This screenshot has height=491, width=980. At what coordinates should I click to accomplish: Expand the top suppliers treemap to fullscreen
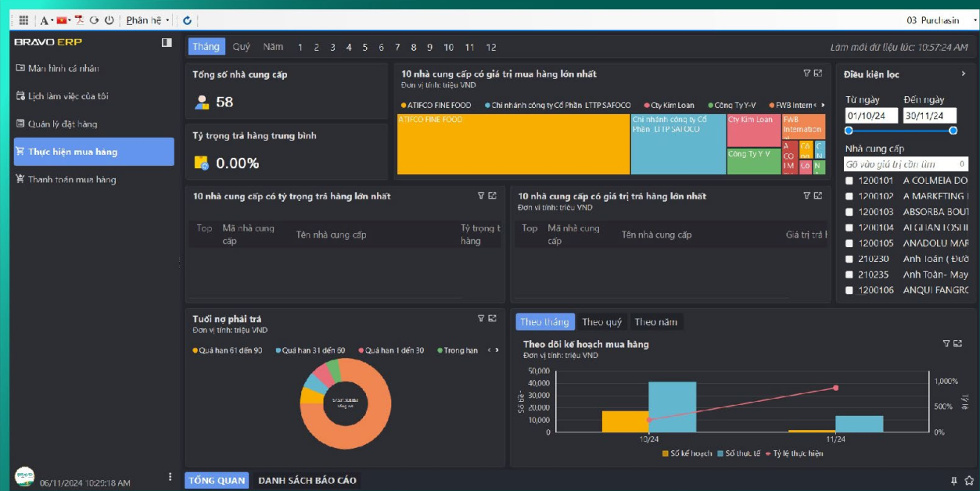[818, 73]
